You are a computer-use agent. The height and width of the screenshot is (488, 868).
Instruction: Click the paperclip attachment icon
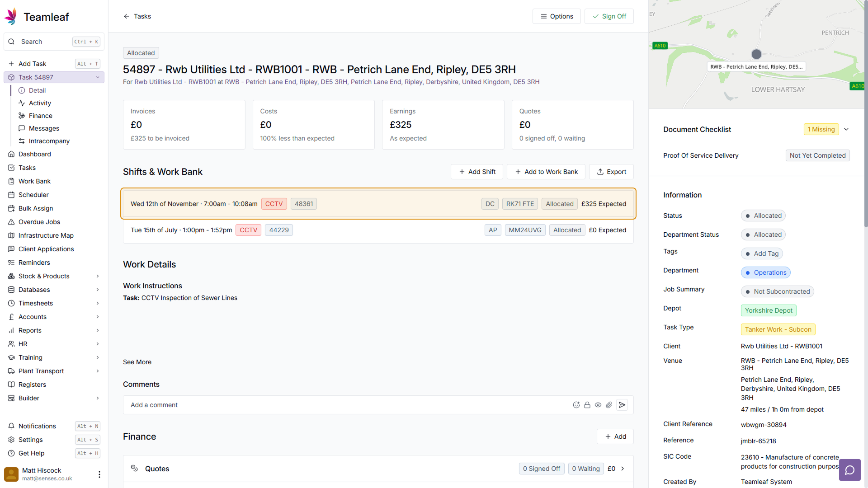[x=609, y=405]
